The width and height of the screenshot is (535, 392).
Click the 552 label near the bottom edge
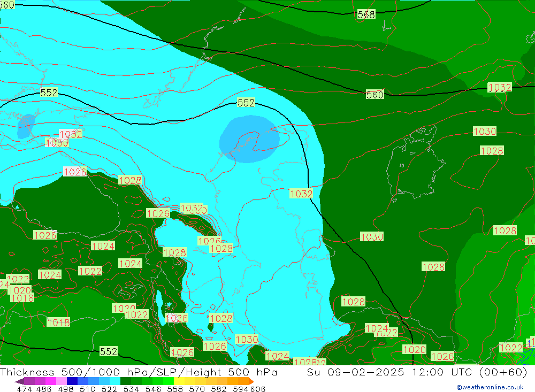[109, 351]
